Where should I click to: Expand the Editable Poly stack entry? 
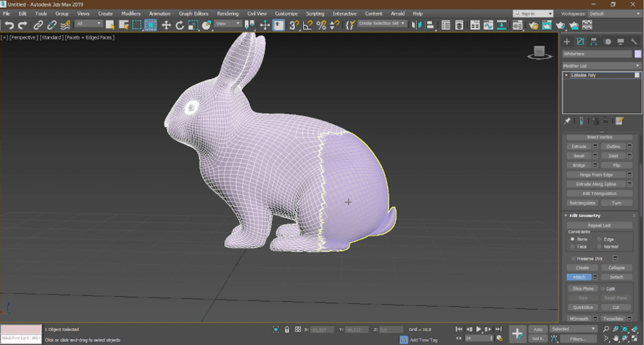[x=566, y=75]
